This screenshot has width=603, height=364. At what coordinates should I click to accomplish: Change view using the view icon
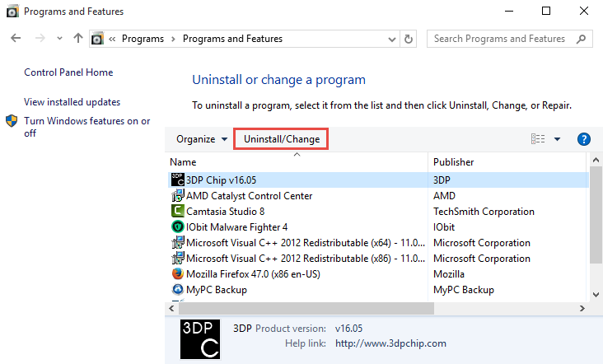(538, 138)
